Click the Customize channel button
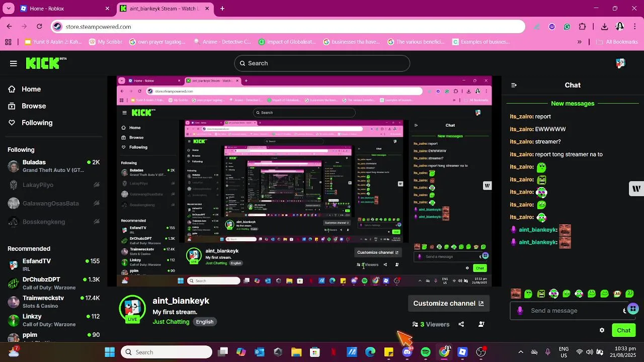The image size is (644, 362). point(448,303)
